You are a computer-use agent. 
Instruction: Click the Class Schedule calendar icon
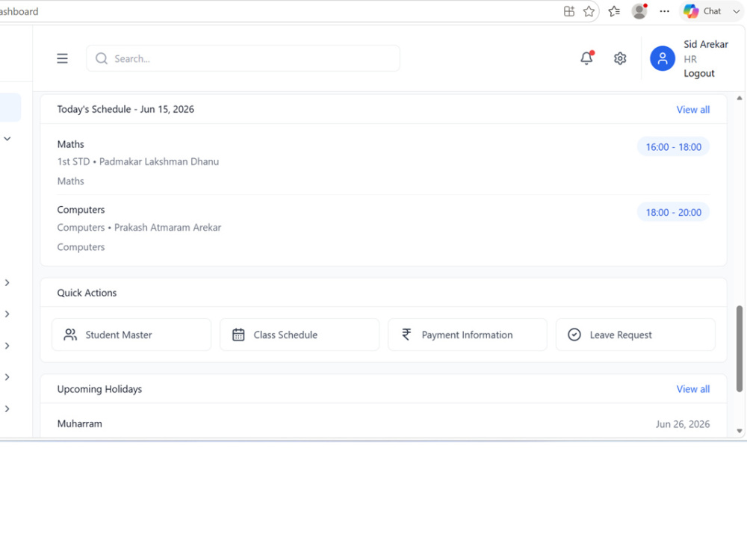[x=238, y=335]
